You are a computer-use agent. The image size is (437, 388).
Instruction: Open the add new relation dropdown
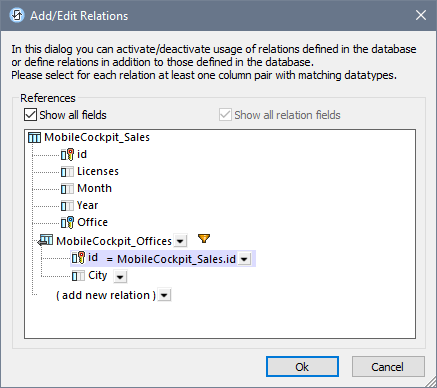pyautogui.click(x=164, y=295)
